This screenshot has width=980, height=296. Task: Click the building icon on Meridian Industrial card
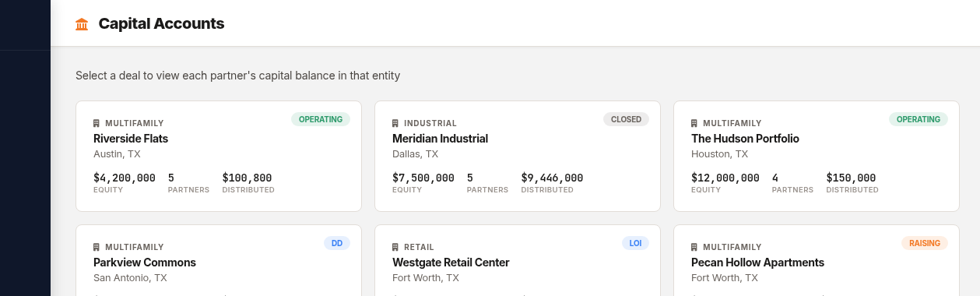point(395,123)
